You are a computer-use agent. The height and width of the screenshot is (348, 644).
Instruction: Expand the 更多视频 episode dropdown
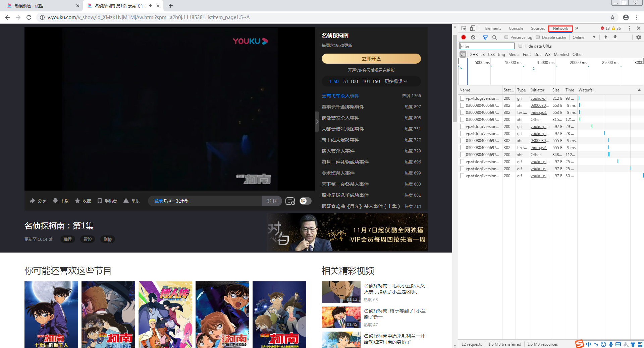pyautogui.click(x=396, y=81)
